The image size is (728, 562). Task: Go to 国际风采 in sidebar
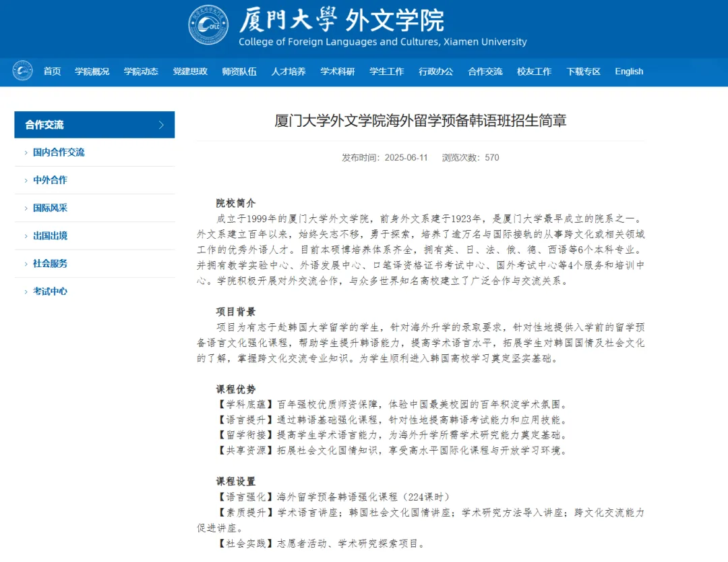point(50,208)
